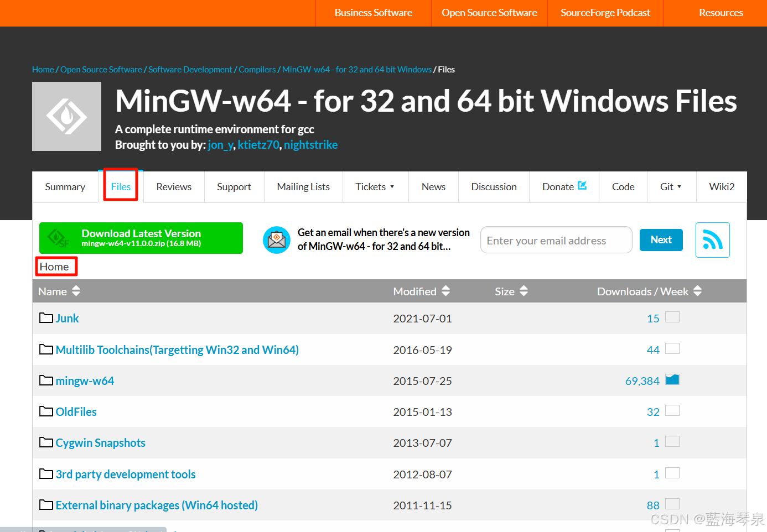Open the mingw-w64 folder link
The image size is (767, 532).
[x=85, y=381]
